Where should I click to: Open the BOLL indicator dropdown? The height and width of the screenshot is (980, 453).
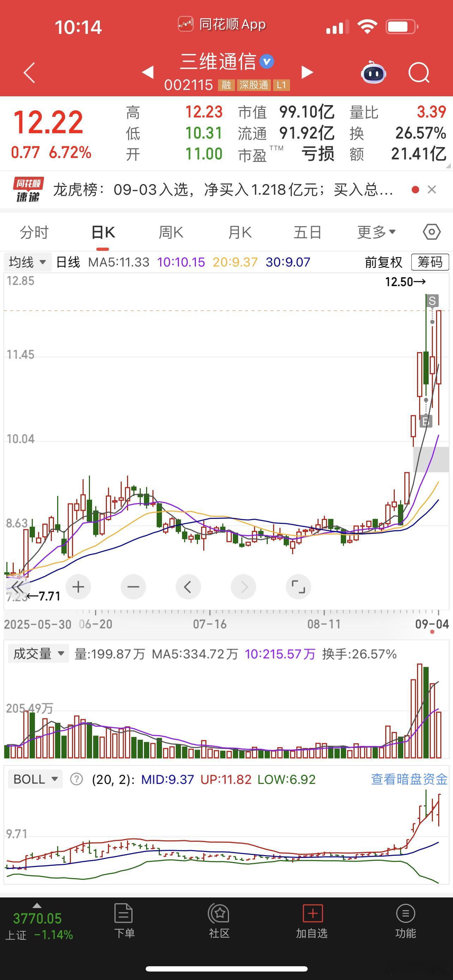click(x=35, y=780)
